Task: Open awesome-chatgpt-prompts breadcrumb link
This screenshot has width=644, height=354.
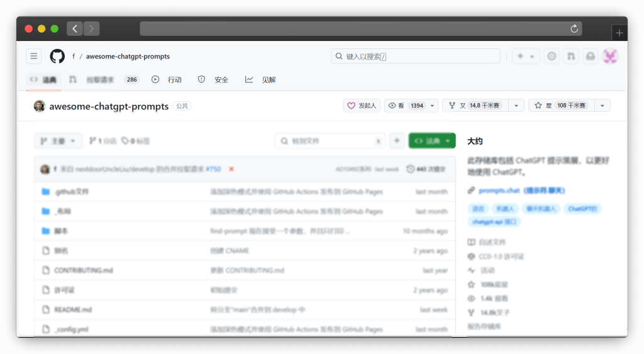Action: pyautogui.click(x=128, y=56)
